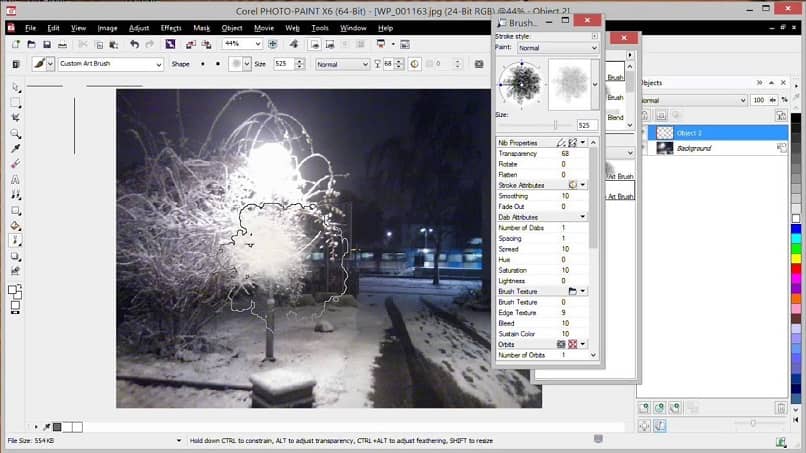Select the Text tool
The image size is (806, 453).
point(16,180)
